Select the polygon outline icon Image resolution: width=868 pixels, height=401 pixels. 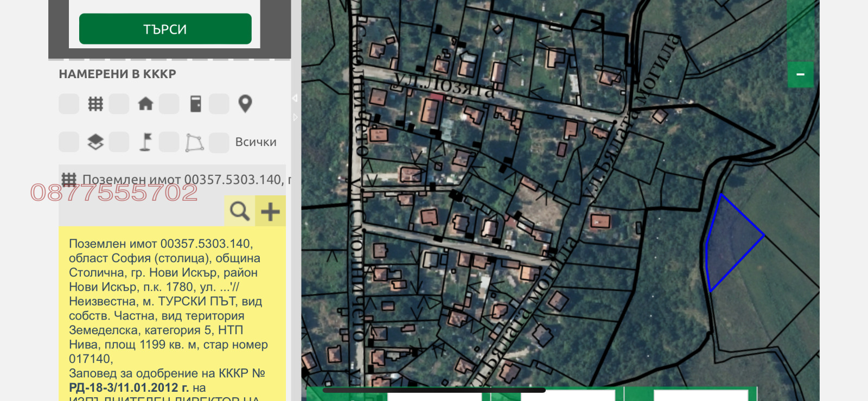pos(195,142)
